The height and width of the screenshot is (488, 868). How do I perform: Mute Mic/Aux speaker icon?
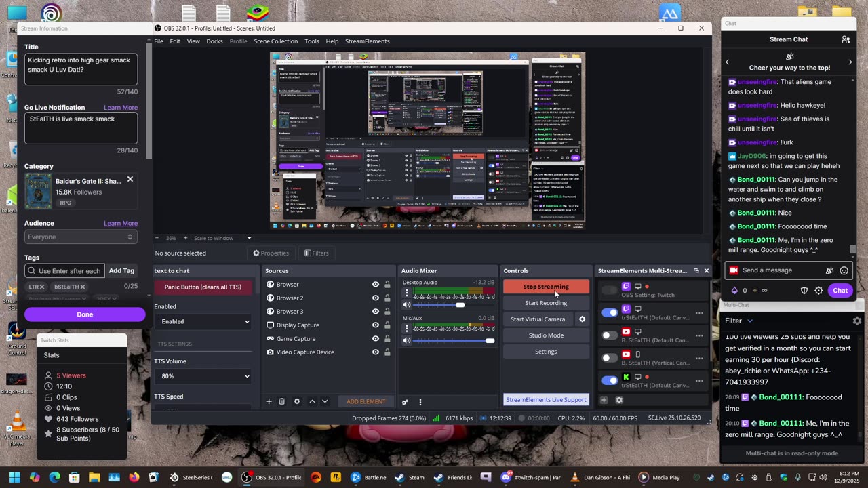pyautogui.click(x=407, y=340)
